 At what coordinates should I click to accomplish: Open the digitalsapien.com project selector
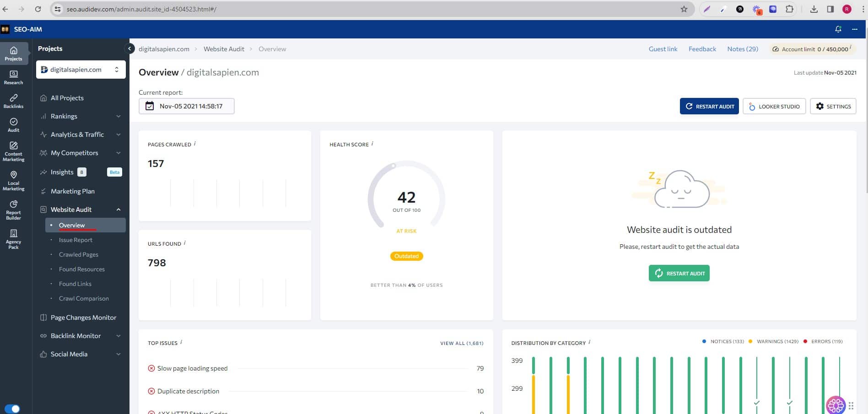click(81, 70)
